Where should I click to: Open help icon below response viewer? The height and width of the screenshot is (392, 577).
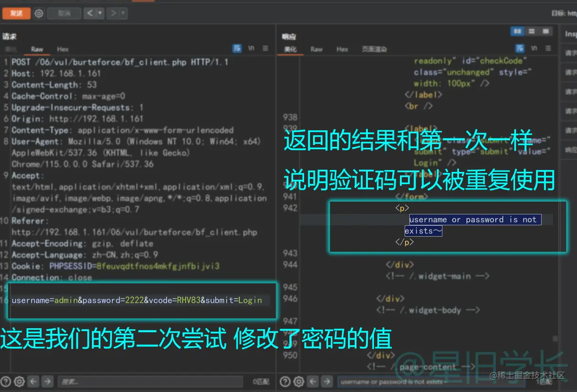tap(285, 382)
